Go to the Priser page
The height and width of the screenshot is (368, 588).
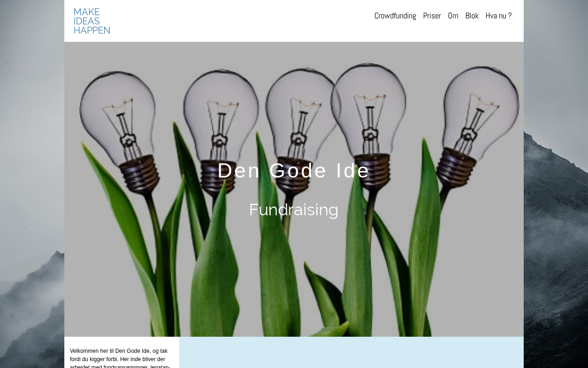432,16
